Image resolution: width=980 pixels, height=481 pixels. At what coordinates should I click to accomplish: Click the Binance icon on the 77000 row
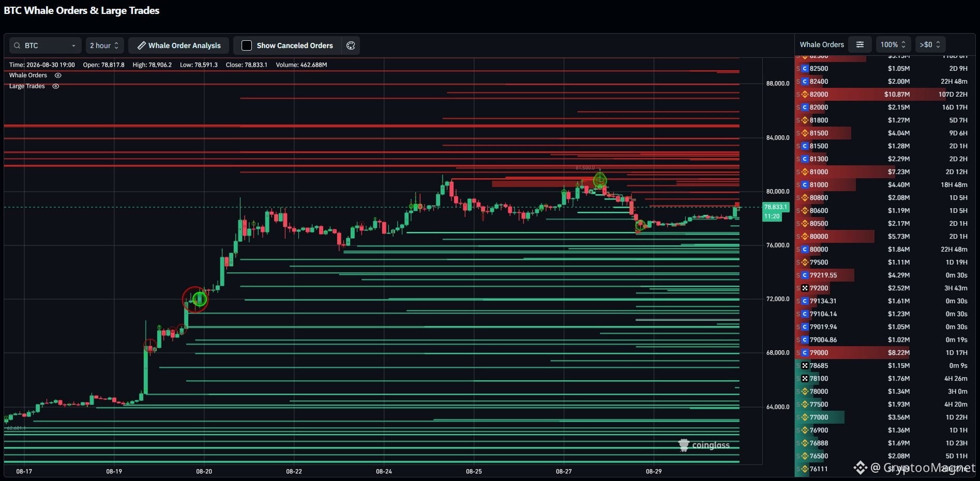[805, 417]
